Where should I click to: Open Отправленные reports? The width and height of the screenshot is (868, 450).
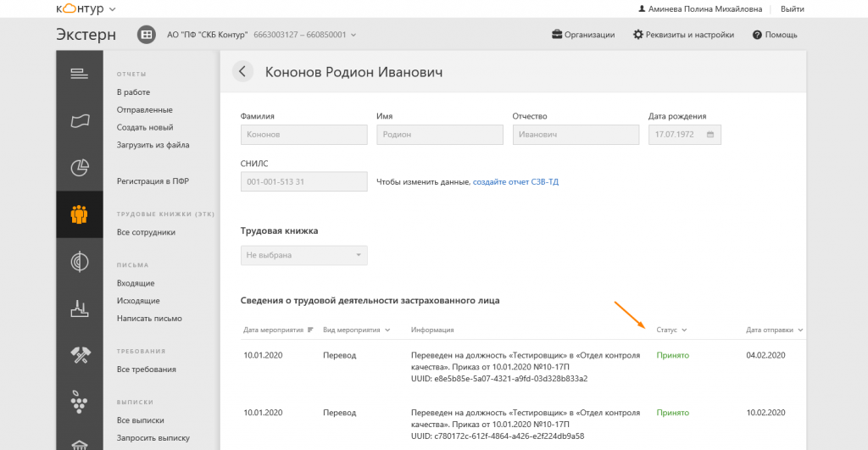click(x=144, y=109)
